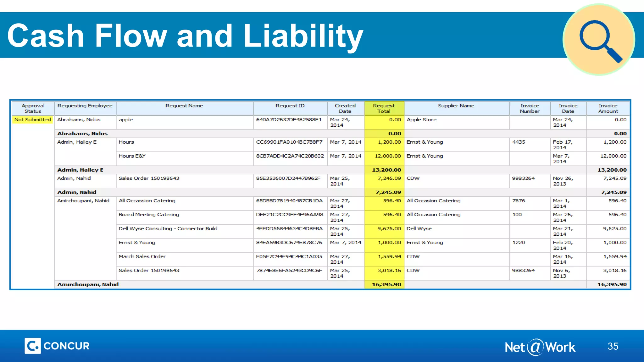This screenshot has width=644, height=362.
Task: Click the 13,200.00 request total subtotal
Action: (386, 170)
